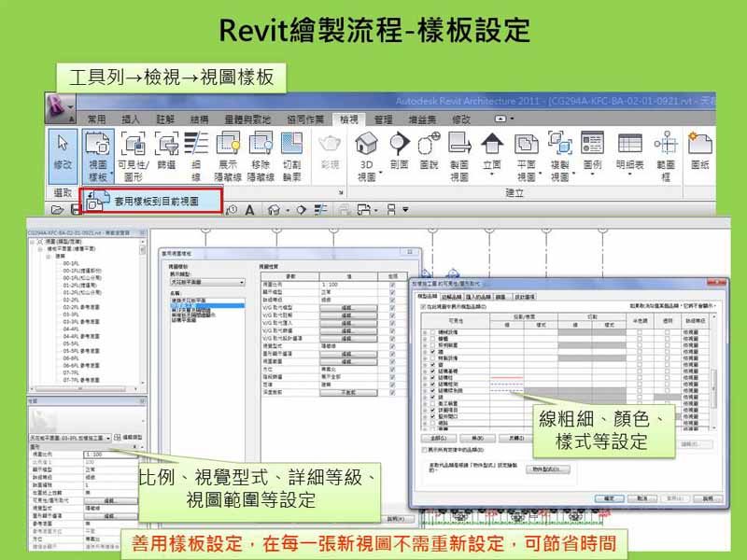Click the 物件型式 Object Styles button
The height and width of the screenshot is (560, 747).
pos(548,469)
